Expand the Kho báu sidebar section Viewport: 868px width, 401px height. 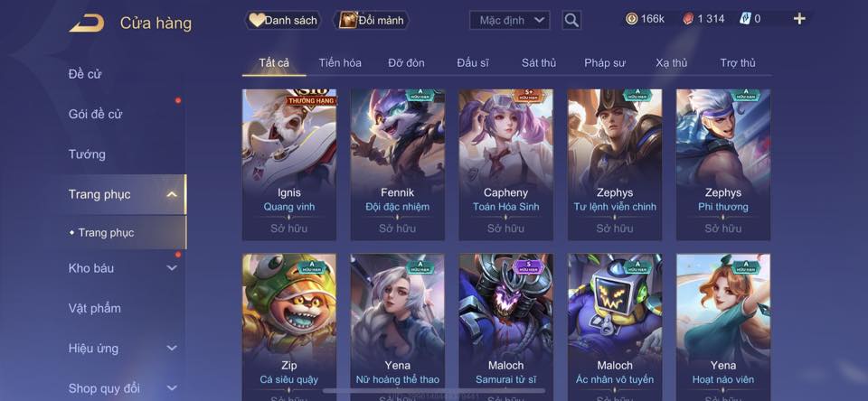[x=172, y=268]
